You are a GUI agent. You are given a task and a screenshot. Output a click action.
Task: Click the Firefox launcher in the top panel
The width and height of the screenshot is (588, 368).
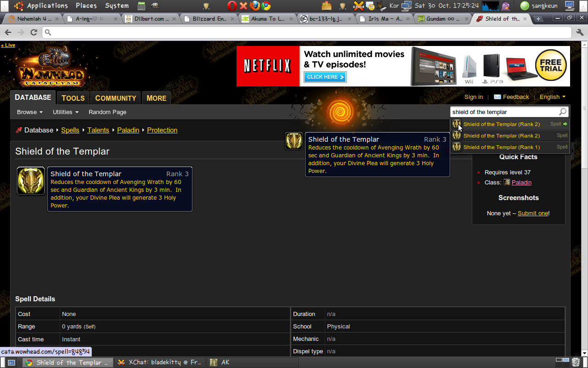pyautogui.click(x=255, y=6)
